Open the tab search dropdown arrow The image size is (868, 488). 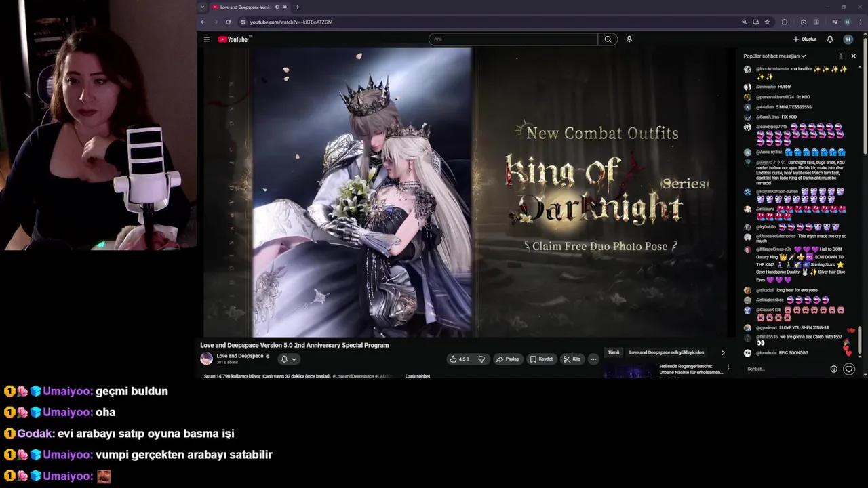pyautogui.click(x=202, y=7)
